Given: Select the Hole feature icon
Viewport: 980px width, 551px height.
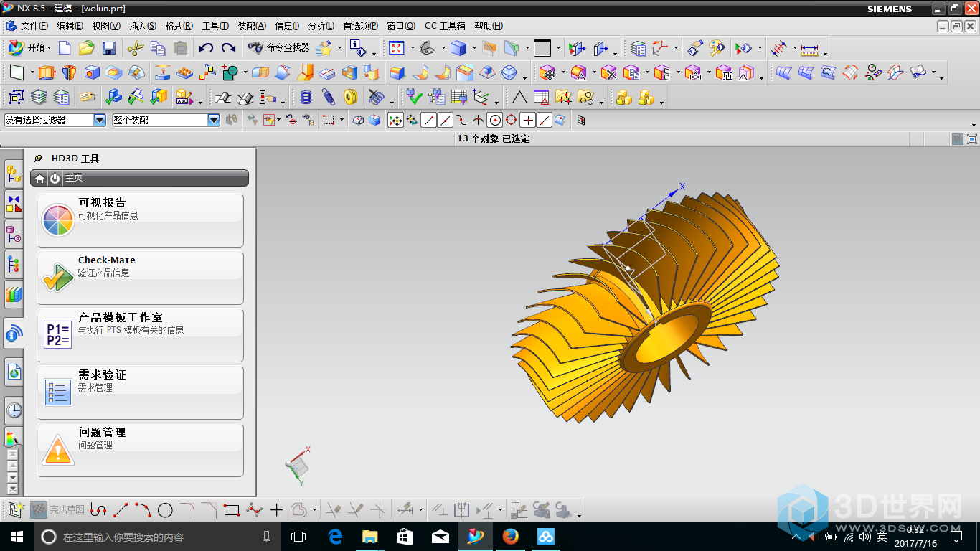Looking at the screenshot, I should pos(91,72).
